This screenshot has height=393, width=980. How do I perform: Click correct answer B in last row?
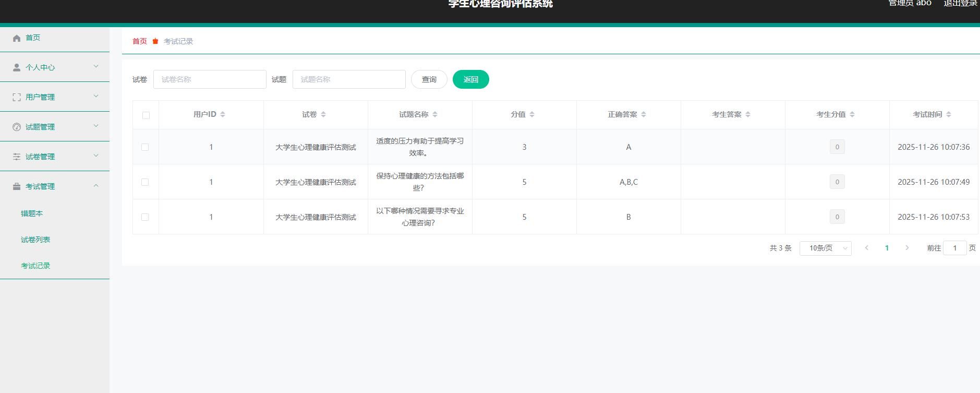[x=628, y=217]
